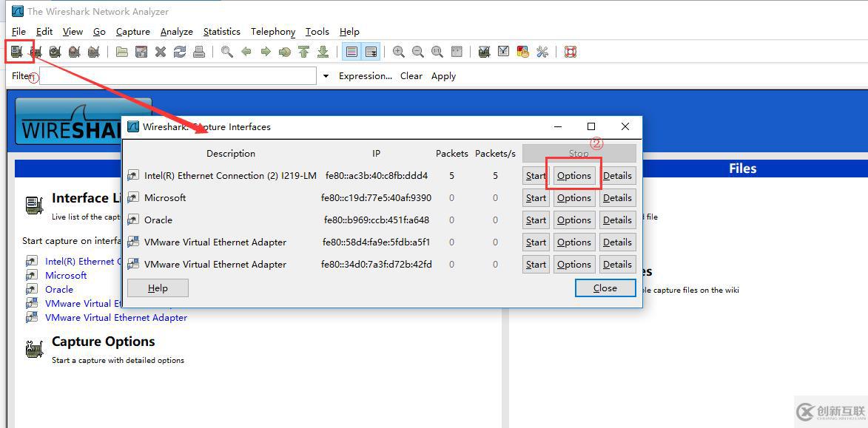Click the open capture file folder icon
The width and height of the screenshot is (868, 428).
click(x=122, y=52)
